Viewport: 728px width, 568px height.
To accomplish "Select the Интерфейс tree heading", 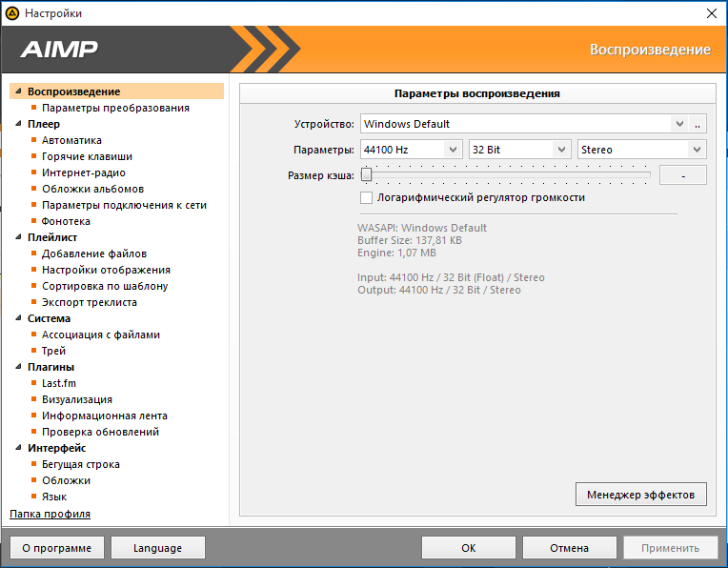I will (x=56, y=448).
